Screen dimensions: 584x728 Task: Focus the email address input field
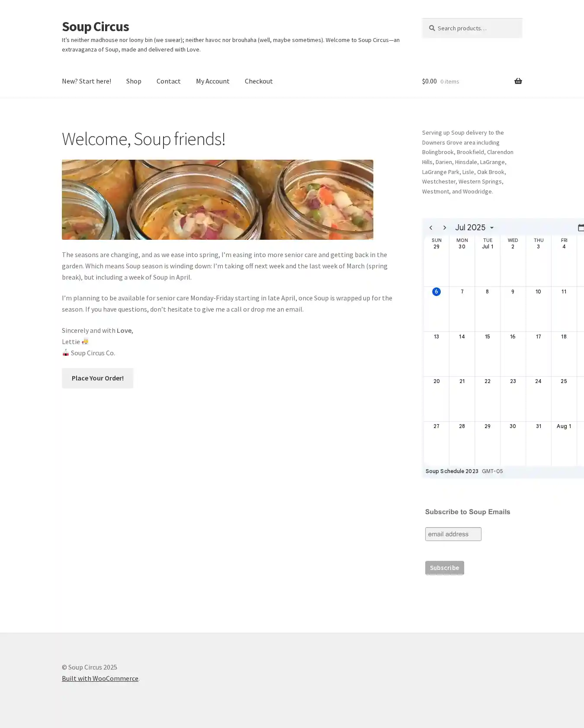pyautogui.click(x=453, y=534)
